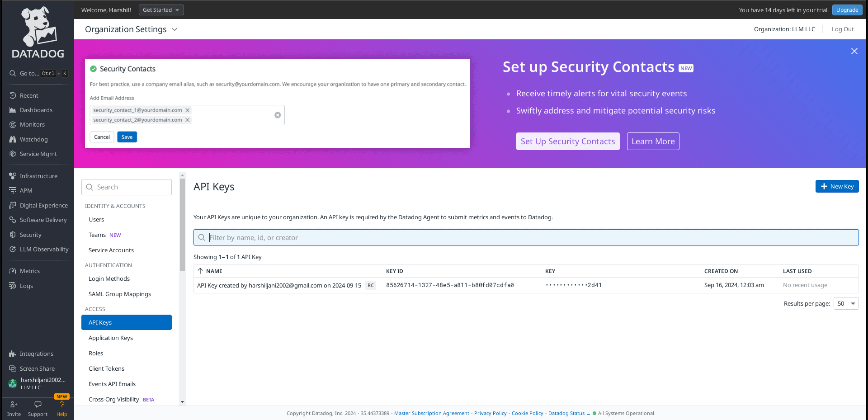Remove the security_contact_1 email chip
Viewport: 868px width, 420px height.
[187, 110]
